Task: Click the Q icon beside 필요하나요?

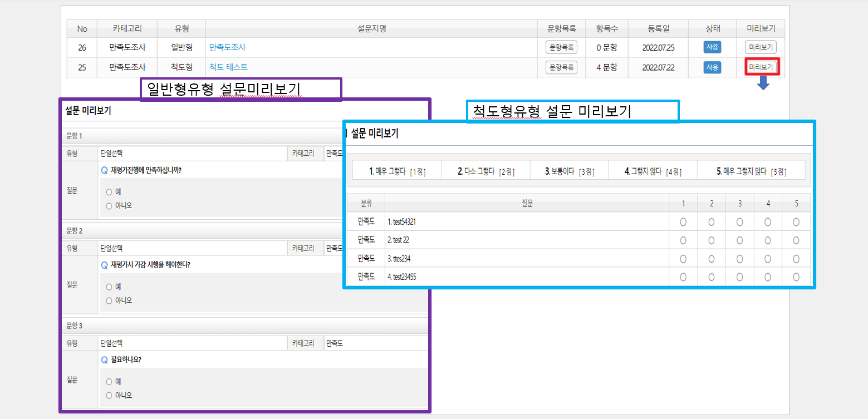Action: (x=104, y=360)
